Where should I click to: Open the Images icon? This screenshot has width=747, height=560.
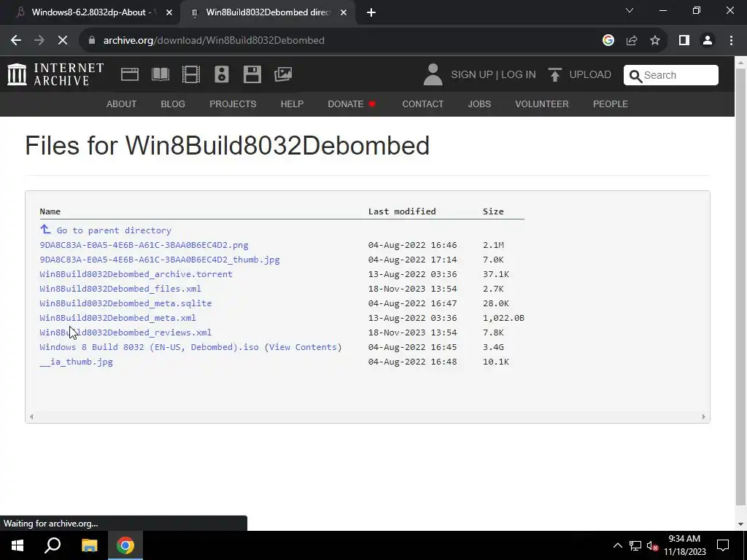283,74
